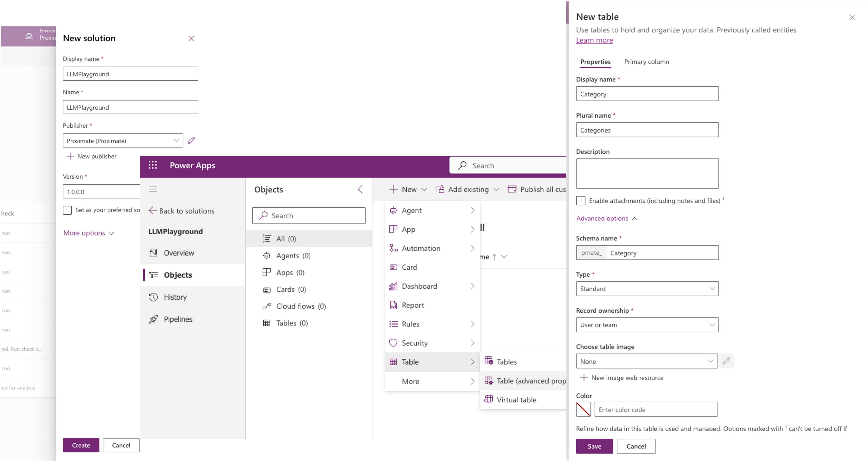Select the History icon in the sidebar
The height and width of the screenshot is (462, 868).
pos(153,297)
